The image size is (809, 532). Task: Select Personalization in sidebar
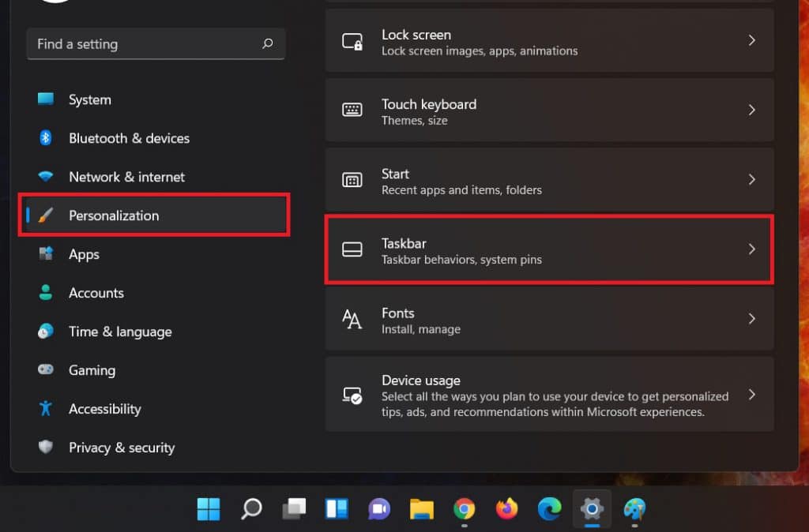point(156,215)
